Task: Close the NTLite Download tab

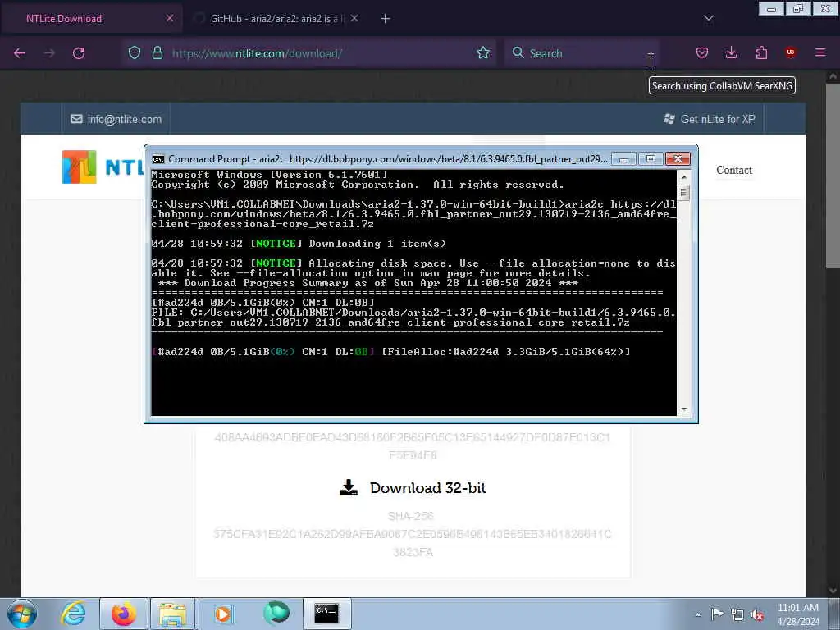Action: click(x=170, y=18)
